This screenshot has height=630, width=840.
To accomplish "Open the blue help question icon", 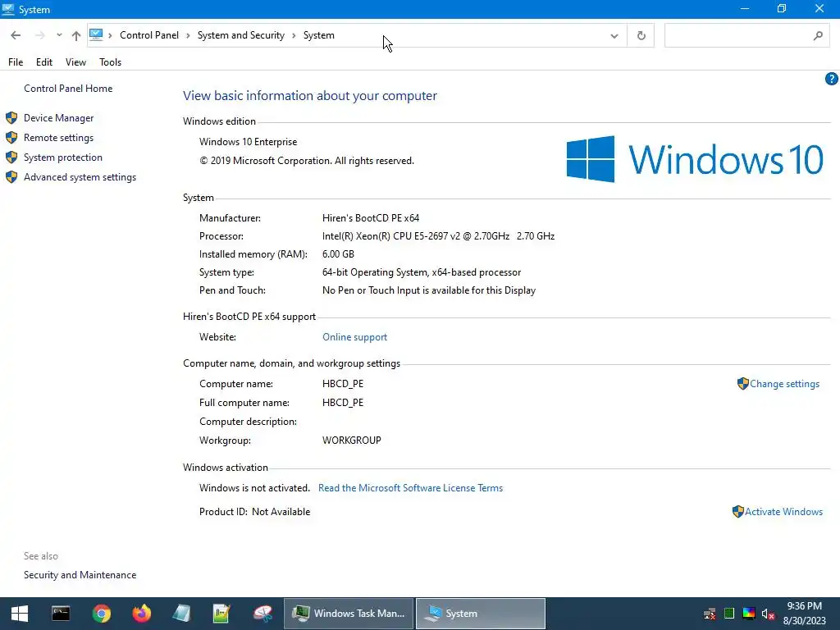I will (x=831, y=80).
